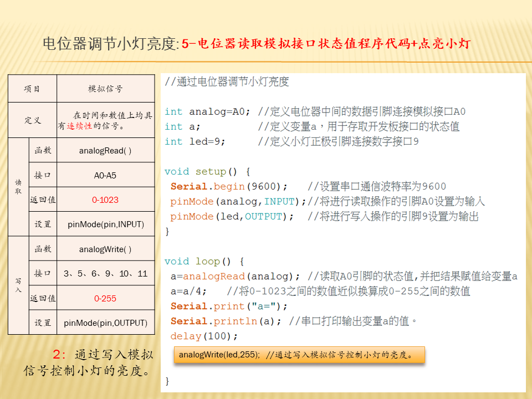This screenshot has width=532, height=399.
Task: Click the comment '//串口打印输出变量a的值。'
Action: click(352, 321)
